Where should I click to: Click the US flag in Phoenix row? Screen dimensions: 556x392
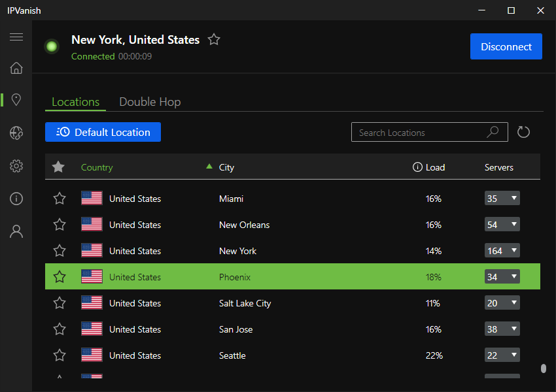pos(92,276)
